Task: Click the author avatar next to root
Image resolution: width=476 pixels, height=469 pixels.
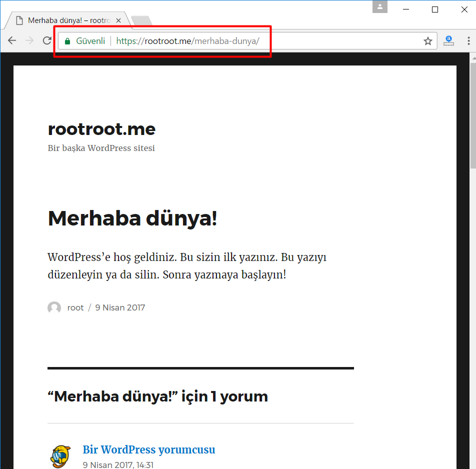Action: [54, 307]
